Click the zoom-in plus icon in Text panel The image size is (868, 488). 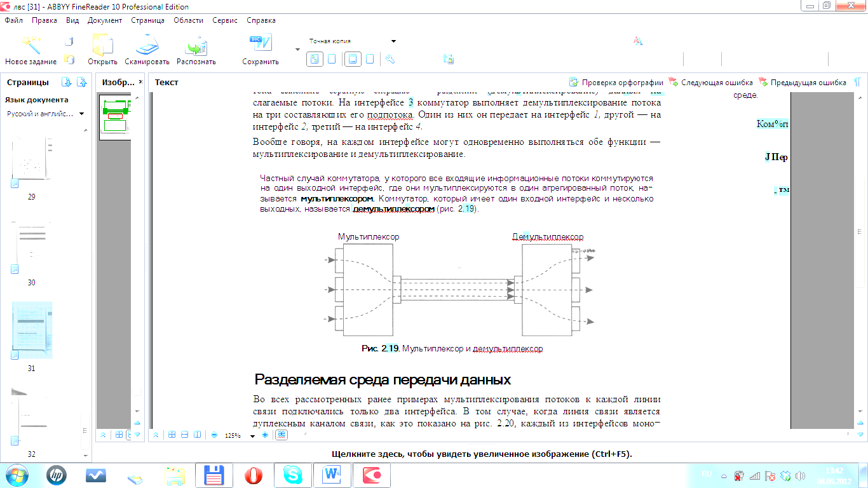click(x=265, y=435)
